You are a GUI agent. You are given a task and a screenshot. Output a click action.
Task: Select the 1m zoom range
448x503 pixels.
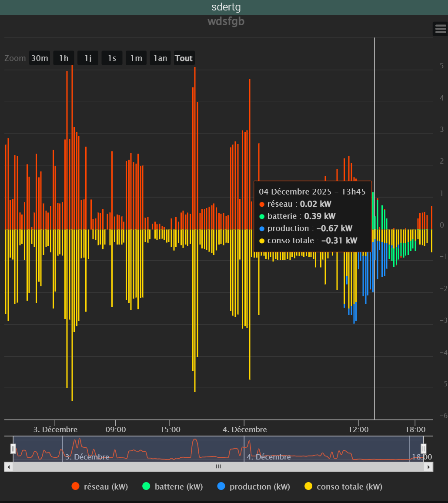136,58
